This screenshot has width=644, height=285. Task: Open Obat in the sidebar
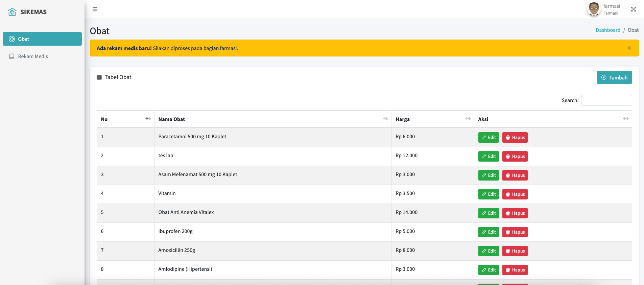(42, 39)
